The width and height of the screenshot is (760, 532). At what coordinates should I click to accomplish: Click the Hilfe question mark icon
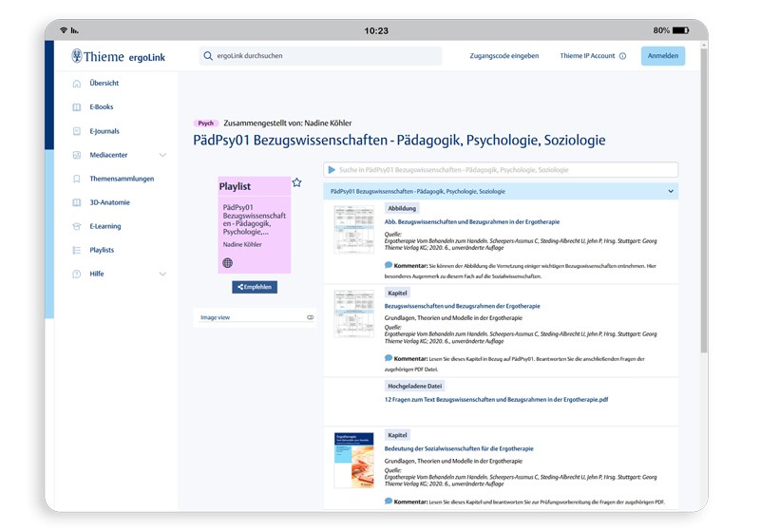click(77, 274)
